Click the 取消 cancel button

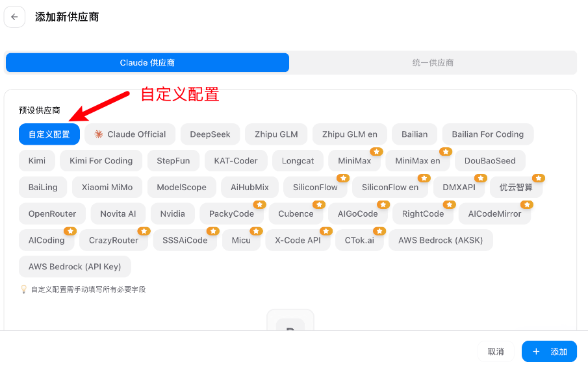click(x=496, y=351)
